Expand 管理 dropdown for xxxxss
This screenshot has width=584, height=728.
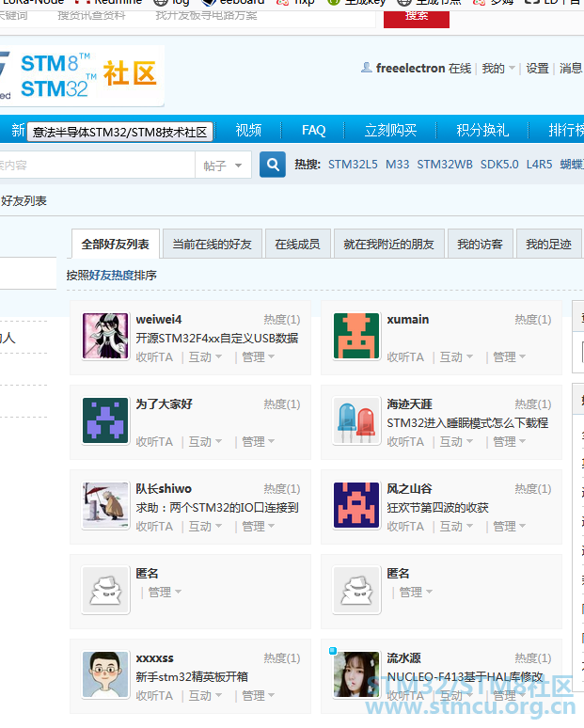[x=258, y=696]
